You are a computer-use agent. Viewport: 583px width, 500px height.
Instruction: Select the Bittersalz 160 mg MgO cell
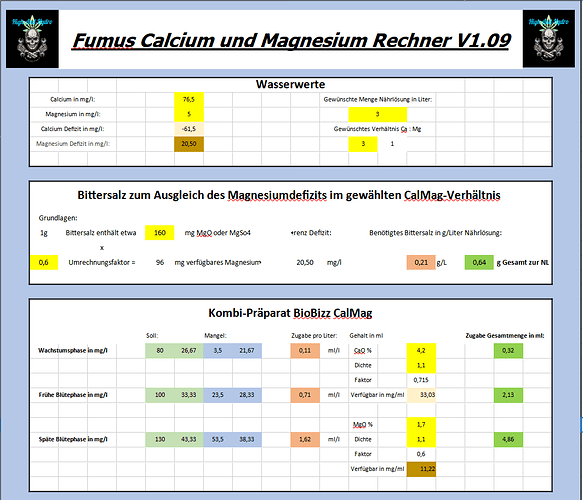(160, 233)
